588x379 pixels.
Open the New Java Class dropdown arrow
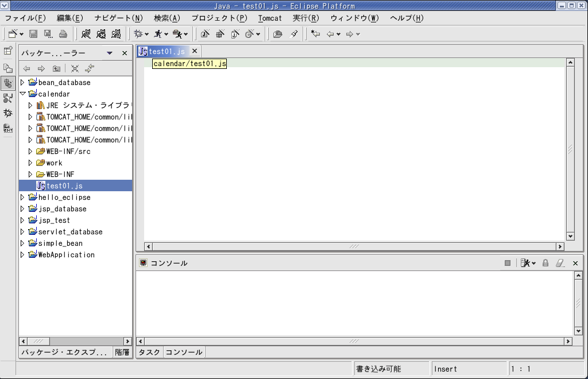258,34
